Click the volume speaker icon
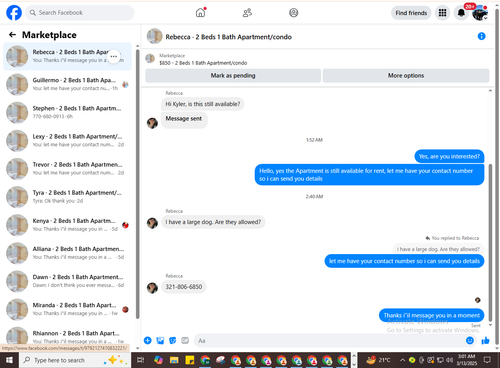This screenshot has height=368, width=500. click(x=450, y=360)
